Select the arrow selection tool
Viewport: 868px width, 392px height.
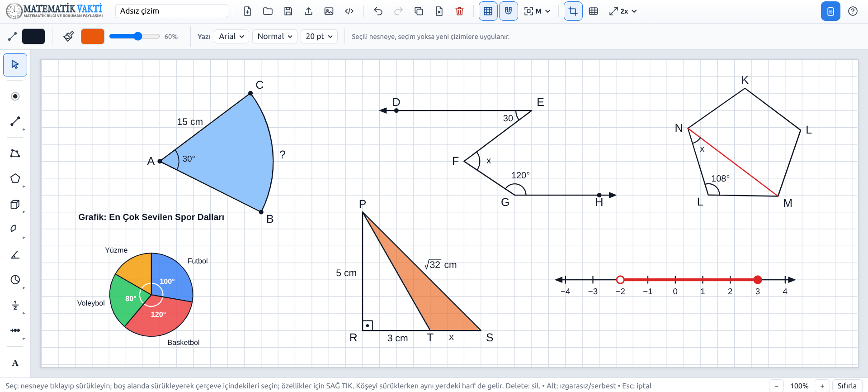(x=15, y=65)
